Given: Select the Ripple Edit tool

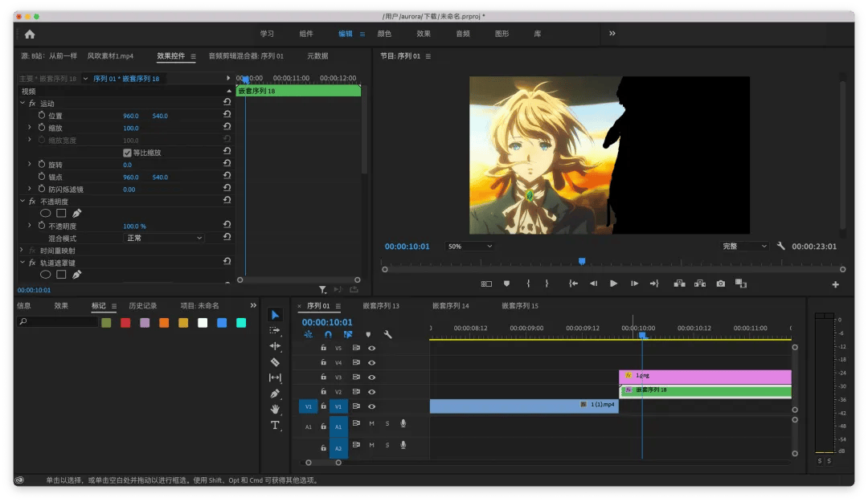Looking at the screenshot, I should [x=275, y=346].
